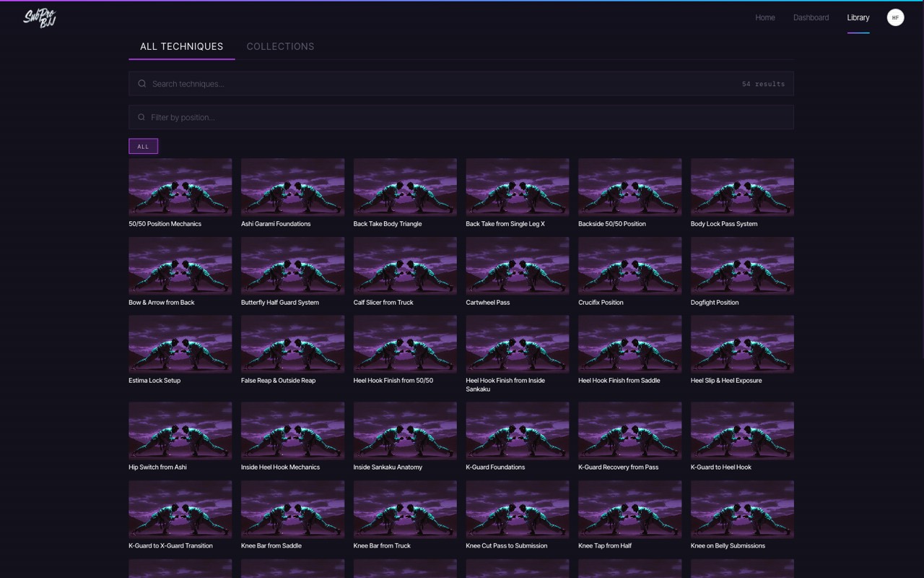This screenshot has height=578, width=924.
Task: Open the Filter by position field
Action: click(x=461, y=117)
